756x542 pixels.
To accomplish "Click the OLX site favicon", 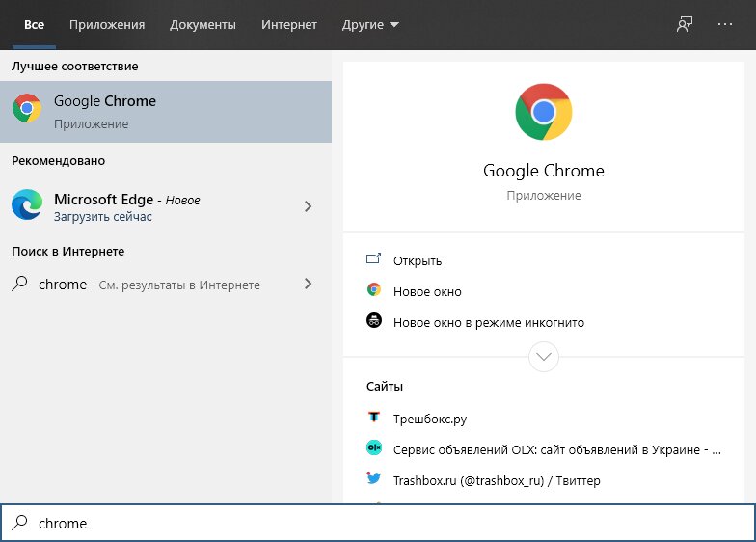I will [x=374, y=447].
